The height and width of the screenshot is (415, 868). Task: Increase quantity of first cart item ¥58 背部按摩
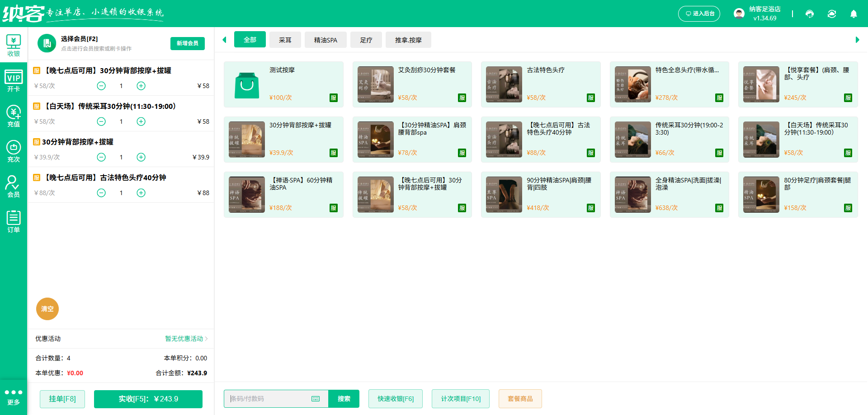[141, 86]
